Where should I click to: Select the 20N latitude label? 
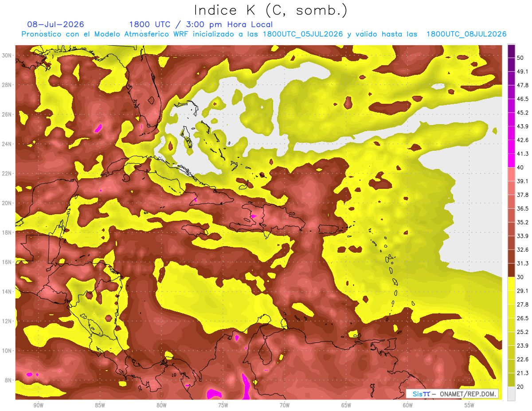click(7, 203)
